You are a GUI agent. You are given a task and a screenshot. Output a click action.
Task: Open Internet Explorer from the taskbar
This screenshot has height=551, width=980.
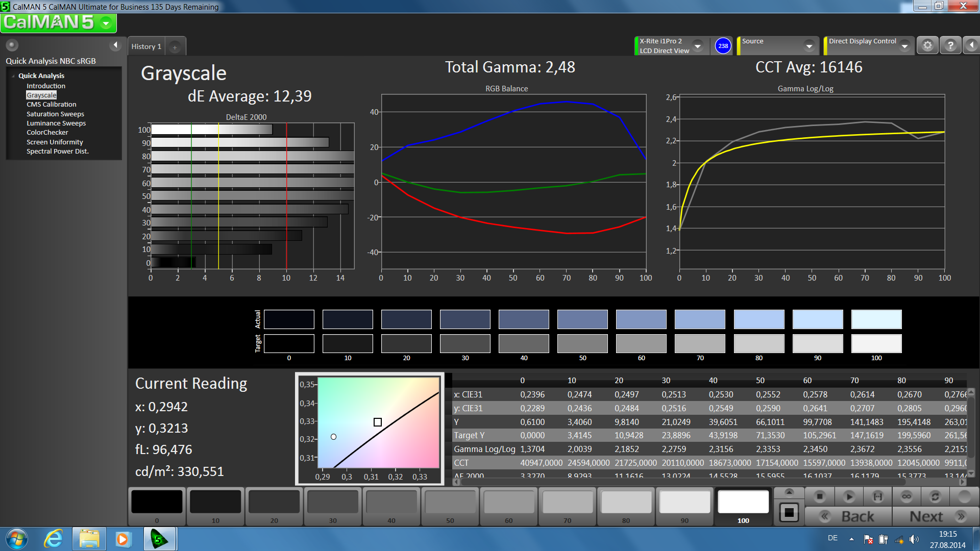coord(53,539)
